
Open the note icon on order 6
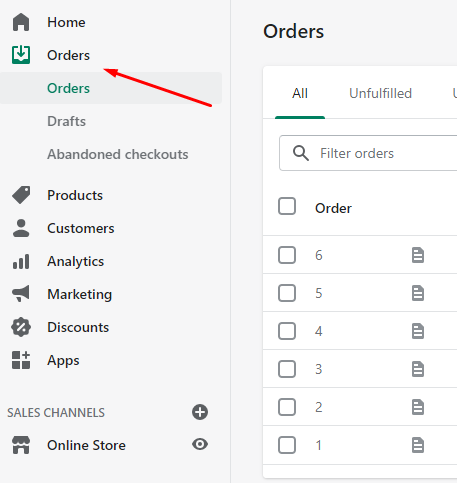click(x=418, y=255)
